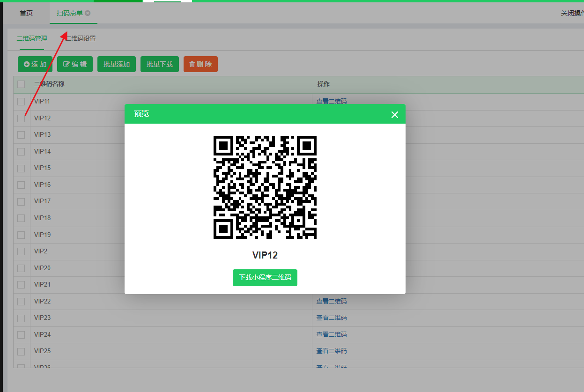Screen dimensions: 584x392
Task: Click the 二维码名称 column header
Action: pos(49,84)
